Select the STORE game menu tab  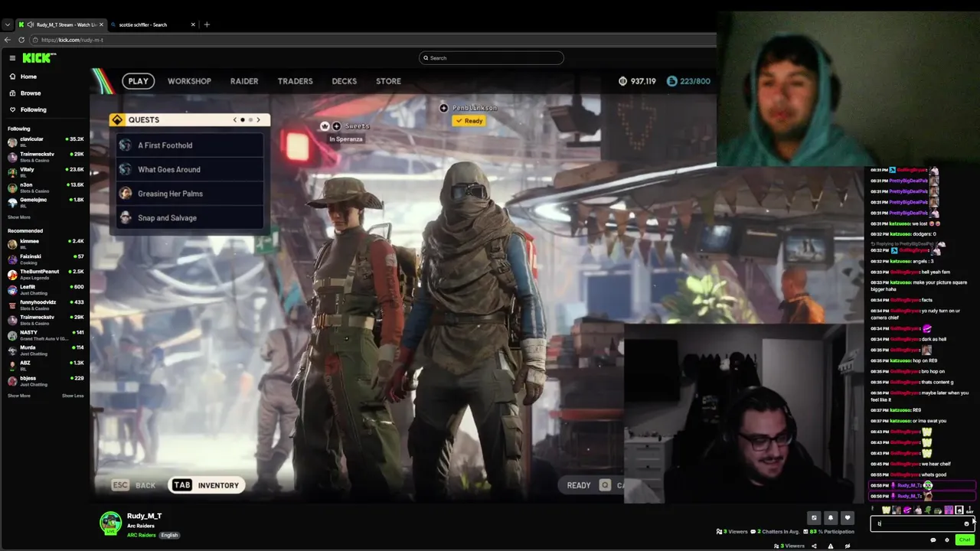pos(388,81)
